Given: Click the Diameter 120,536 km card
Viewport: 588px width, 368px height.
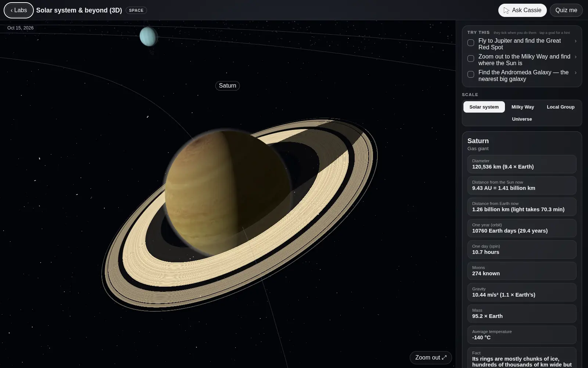Looking at the screenshot, I should click(522, 164).
